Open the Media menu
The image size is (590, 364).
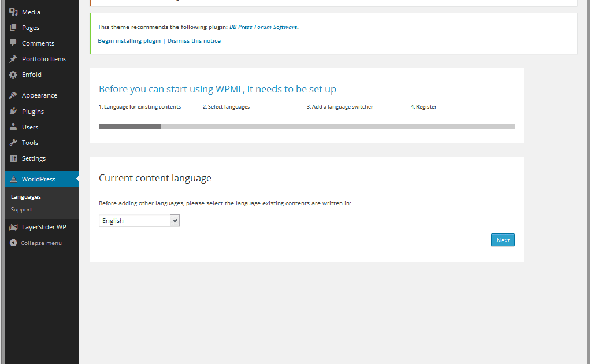[x=31, y=12]
